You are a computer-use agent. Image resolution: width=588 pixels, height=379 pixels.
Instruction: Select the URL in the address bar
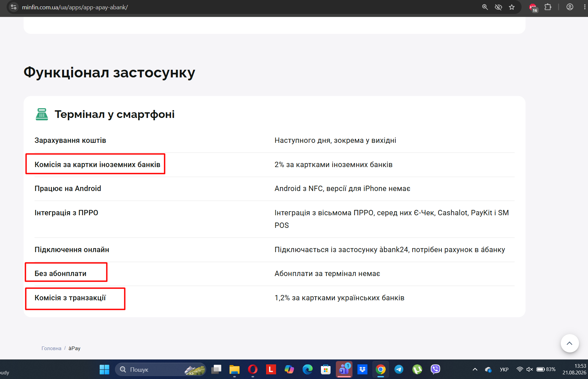[75, 7]
